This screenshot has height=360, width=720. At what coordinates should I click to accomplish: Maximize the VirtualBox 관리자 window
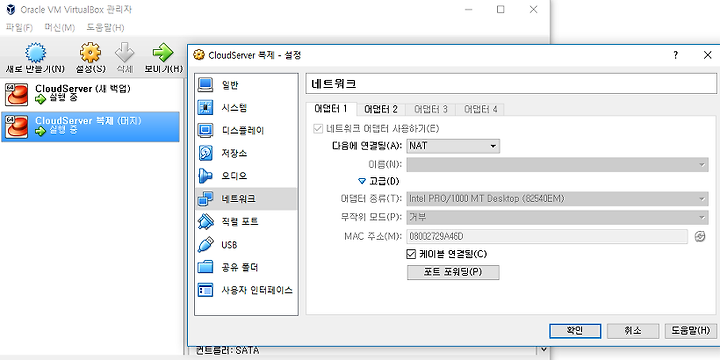pos(501,9)
